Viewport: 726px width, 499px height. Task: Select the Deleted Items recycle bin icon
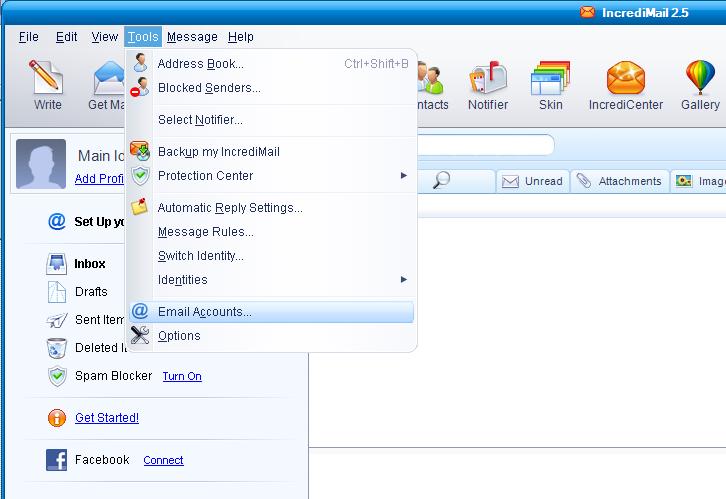(x=56, y=348)
